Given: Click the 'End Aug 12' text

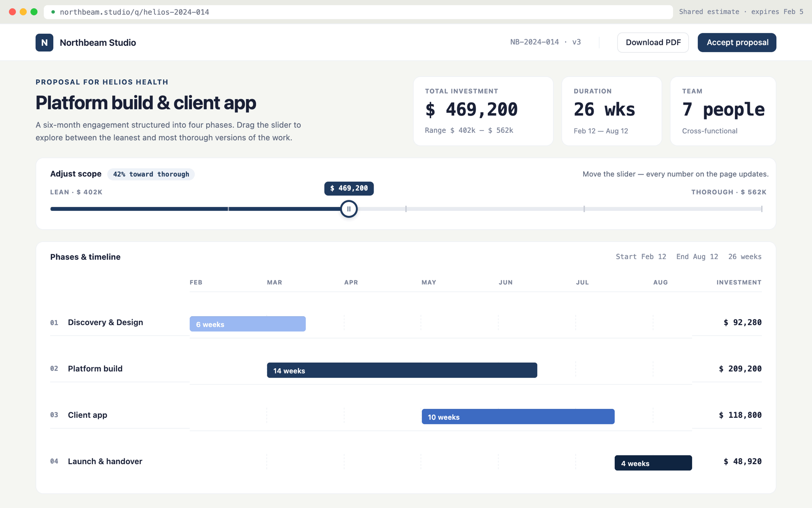Looking at the screenshot, I should click(697, 256).
